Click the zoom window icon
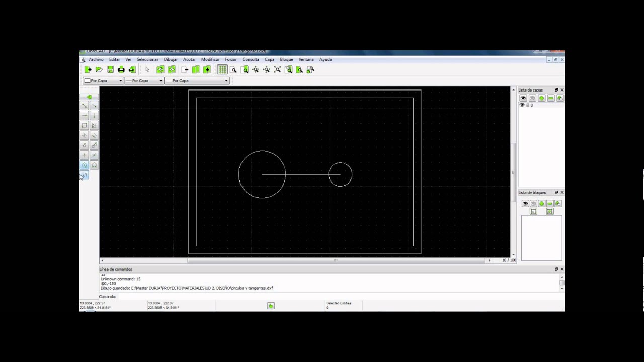The image size is (644, 362). [300, 70]
